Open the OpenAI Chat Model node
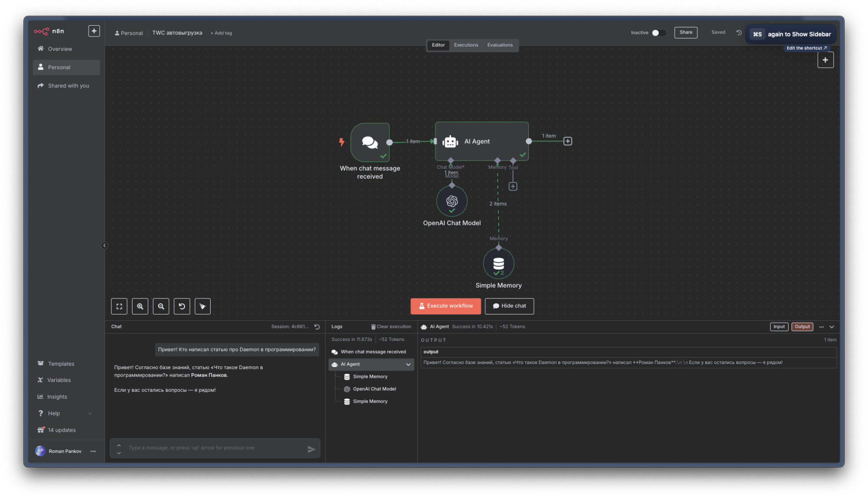 [x=452, y=201]
